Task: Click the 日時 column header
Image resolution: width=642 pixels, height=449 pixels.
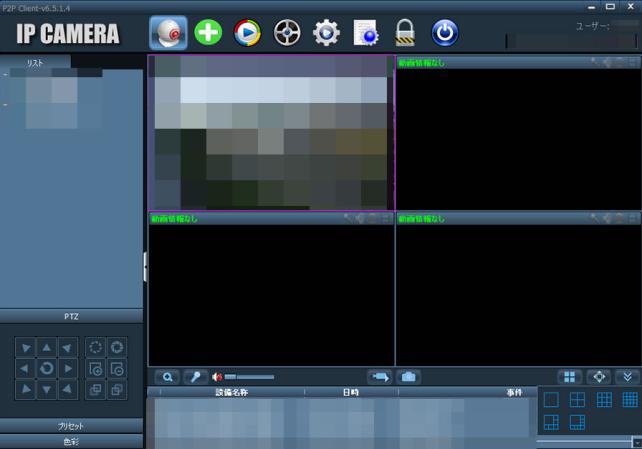Action: 351,393
